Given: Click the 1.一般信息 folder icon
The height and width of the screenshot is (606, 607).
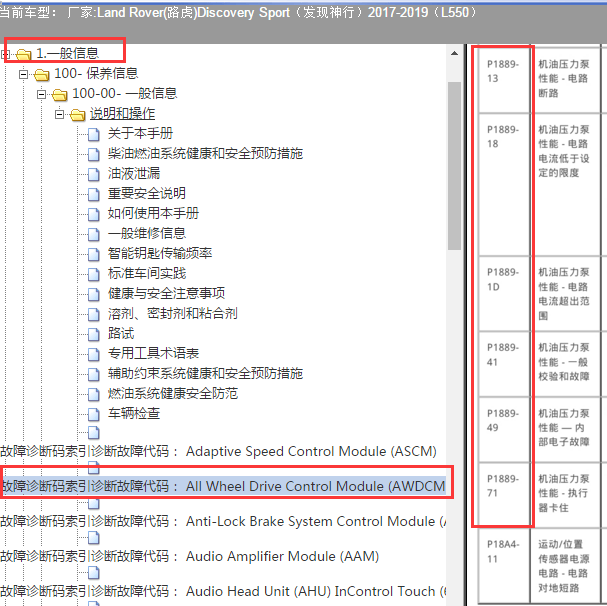Looking at the screenshot, I should click(24, 54).
